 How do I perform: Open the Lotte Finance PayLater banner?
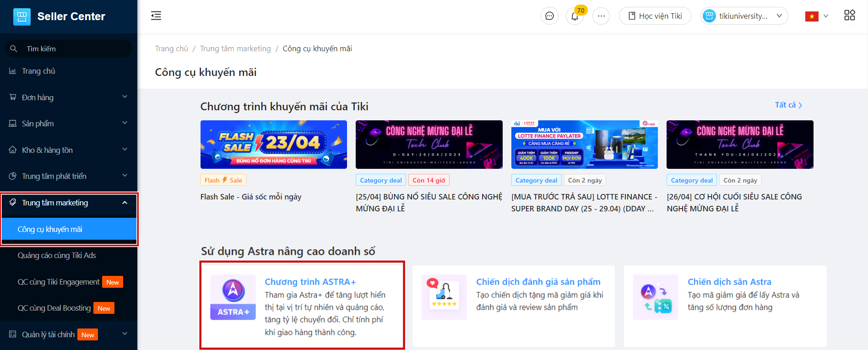[x=585, y=145]
